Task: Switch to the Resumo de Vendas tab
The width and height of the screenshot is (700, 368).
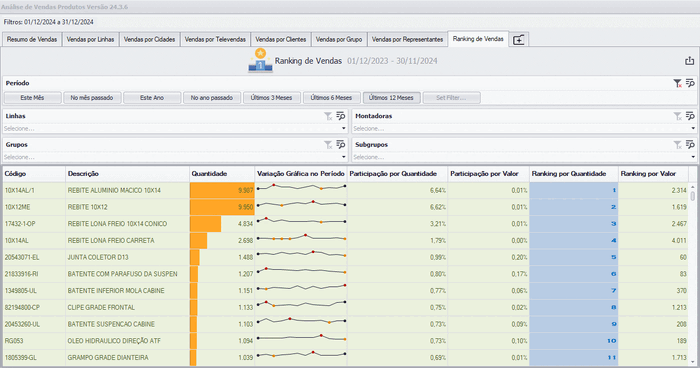Action: [32, 39]
